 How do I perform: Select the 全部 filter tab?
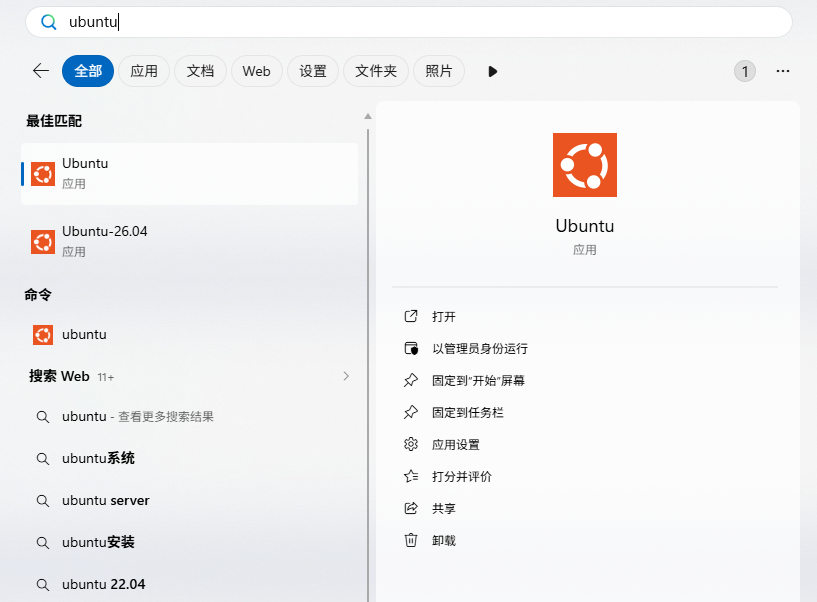coord(88,71)
